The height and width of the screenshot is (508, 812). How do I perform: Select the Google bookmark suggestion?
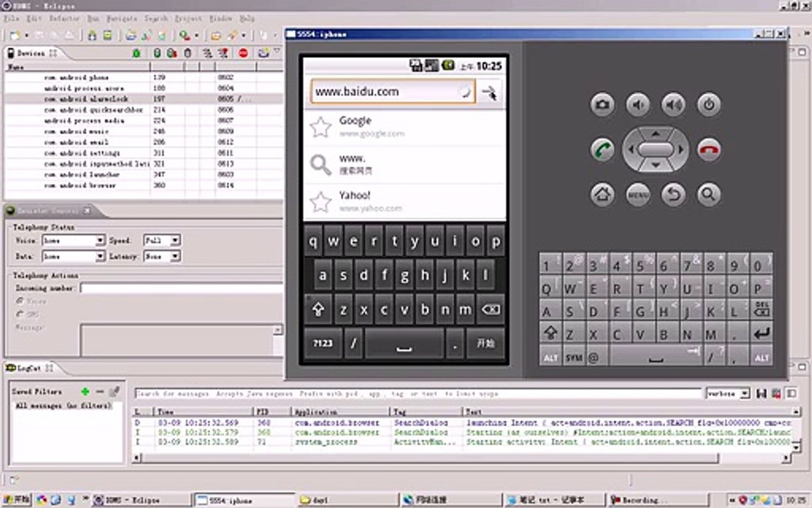tap(405, 126)
